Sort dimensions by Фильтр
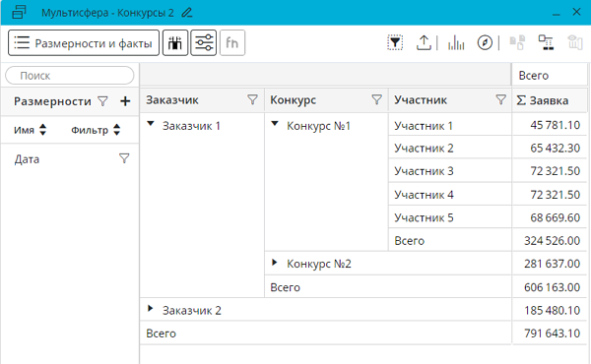591x364 pixels. pyautogui.click(x=96, y=130)
